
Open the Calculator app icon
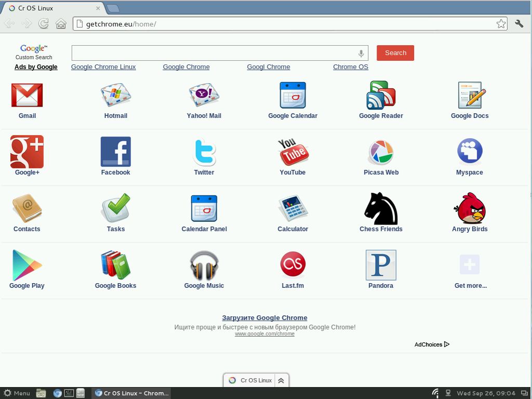[x=292, y=208]
